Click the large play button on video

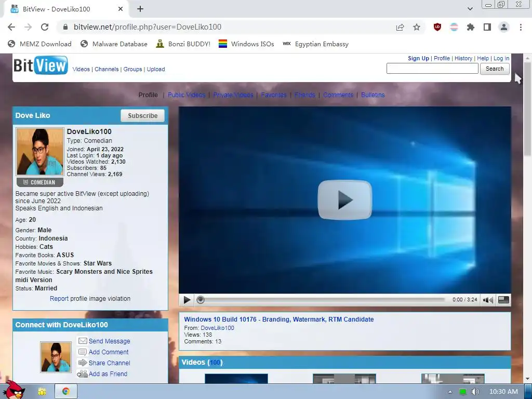pyautogui.click(x=345, y=200)
